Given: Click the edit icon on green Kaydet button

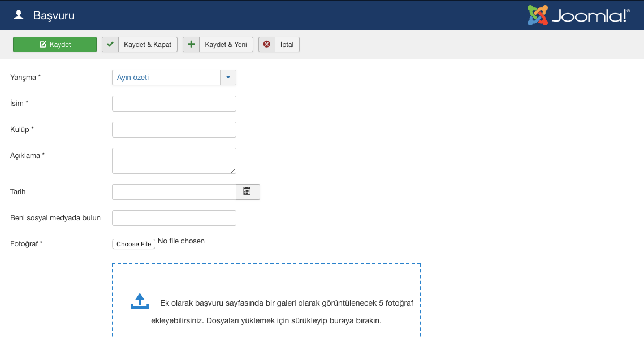Looking at the screenshot, I should 43,45.
